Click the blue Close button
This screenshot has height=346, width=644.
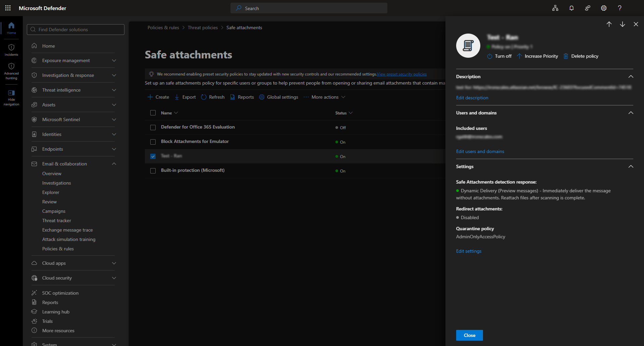(470, 335)
